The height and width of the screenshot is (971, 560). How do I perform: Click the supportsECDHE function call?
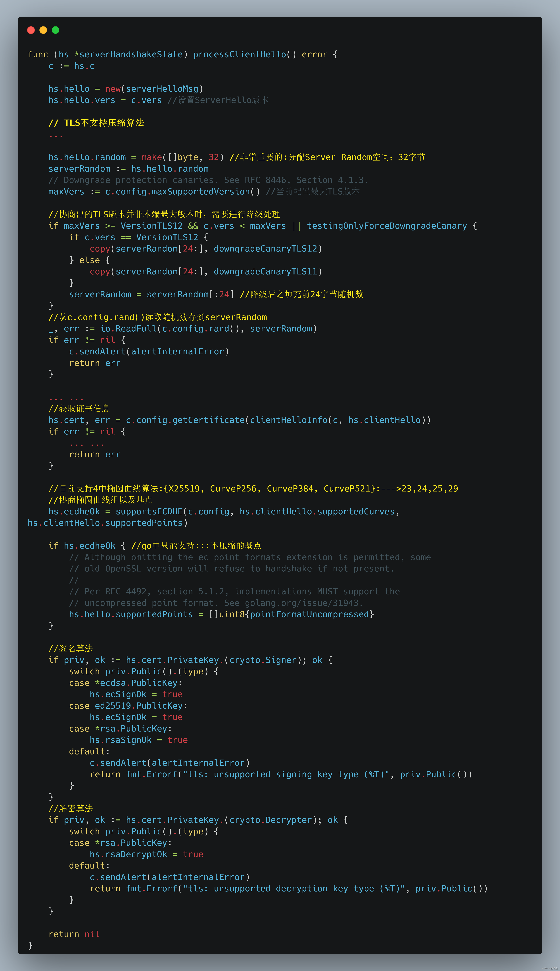click(149, 511)
